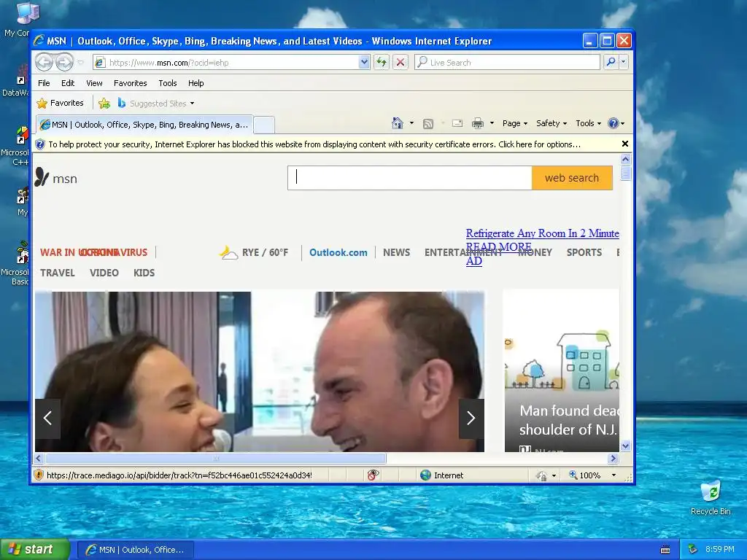The image size is (747, 560).
Task: Click the MSN taskbar button
Action: 135,550
